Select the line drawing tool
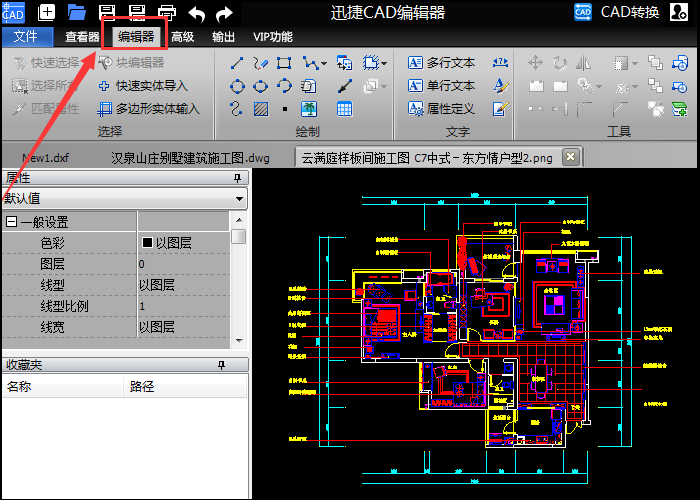Screen dimensions: 700x500 237,63
